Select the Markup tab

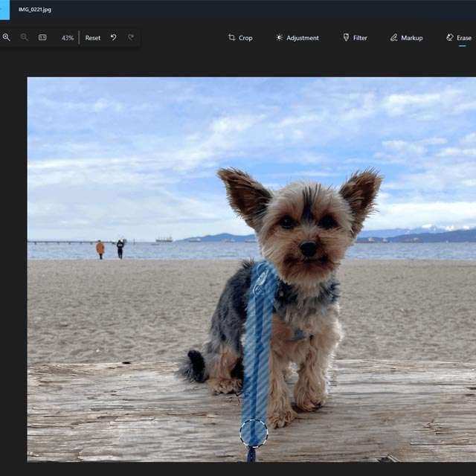(406, 37)
